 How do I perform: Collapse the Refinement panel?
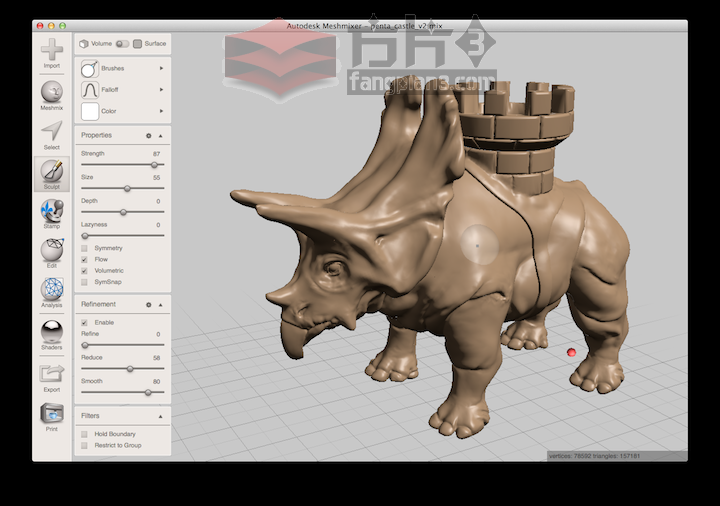[161, 305]
